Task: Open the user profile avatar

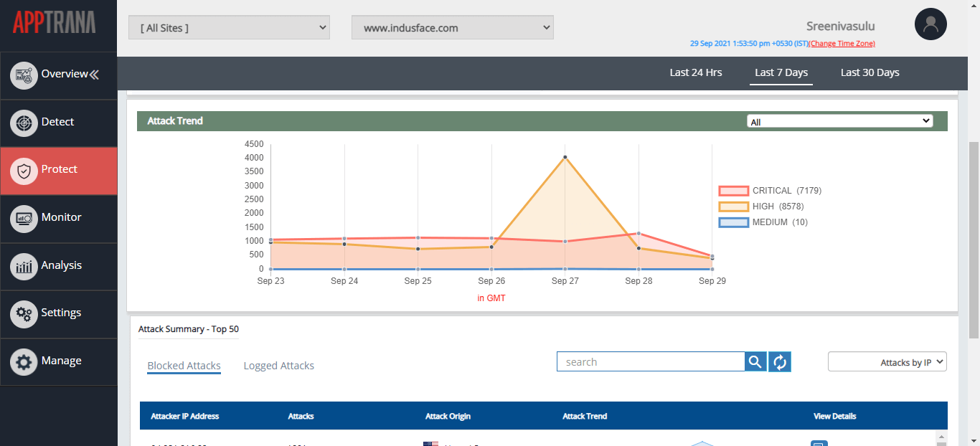Action: 930,24
